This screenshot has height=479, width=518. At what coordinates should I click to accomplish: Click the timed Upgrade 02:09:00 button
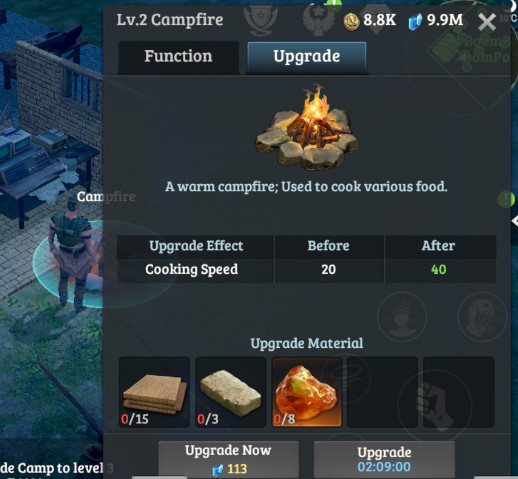point(384,460)
